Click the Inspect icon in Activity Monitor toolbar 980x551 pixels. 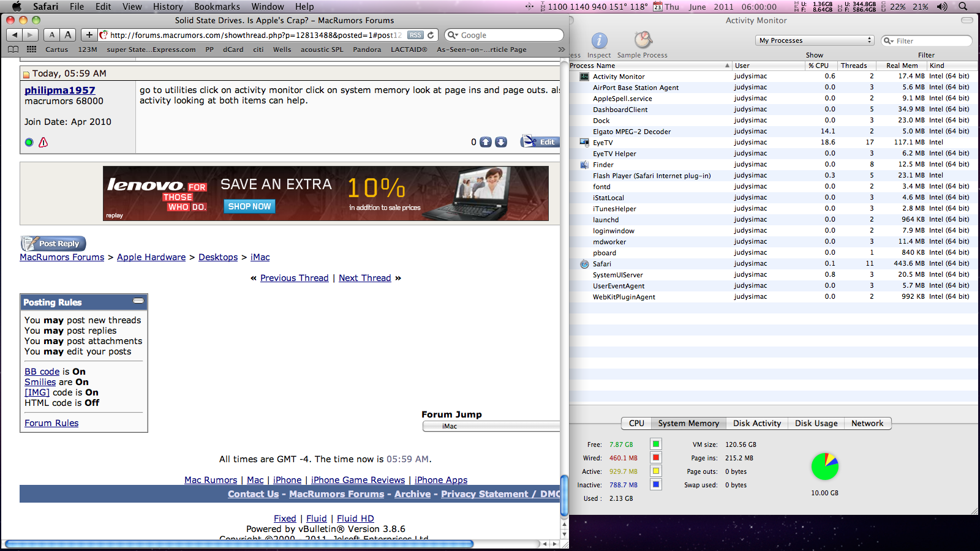pos(598,42)
